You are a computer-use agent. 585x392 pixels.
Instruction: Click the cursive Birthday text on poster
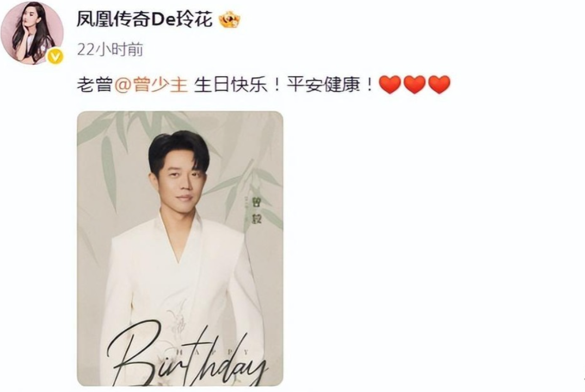187,358
